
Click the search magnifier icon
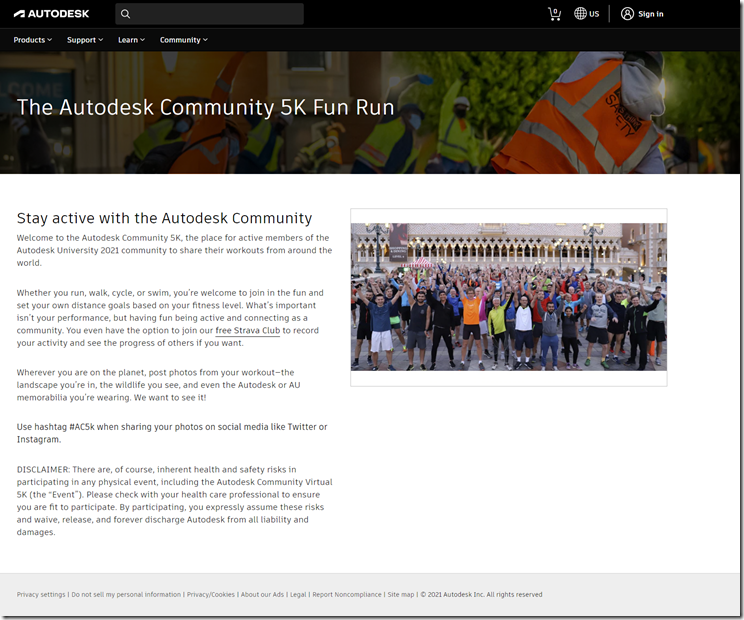click(x=125, y=14)
